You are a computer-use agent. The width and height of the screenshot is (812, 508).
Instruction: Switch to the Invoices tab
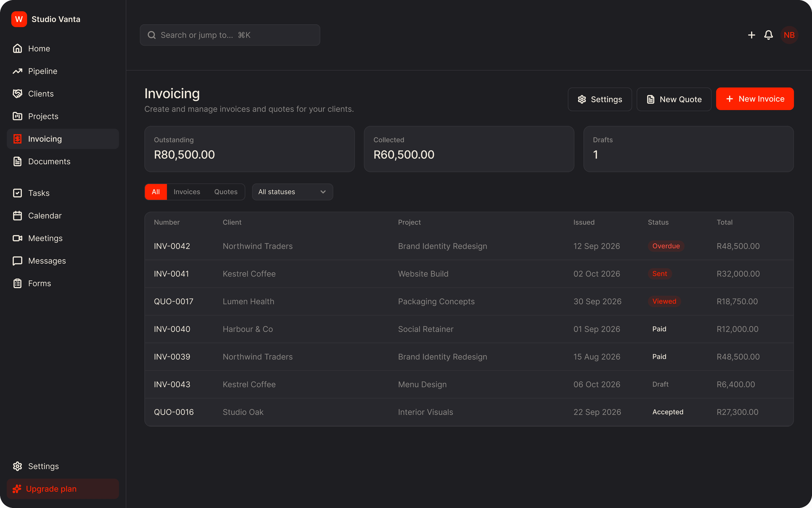click(x=187, y=192)
